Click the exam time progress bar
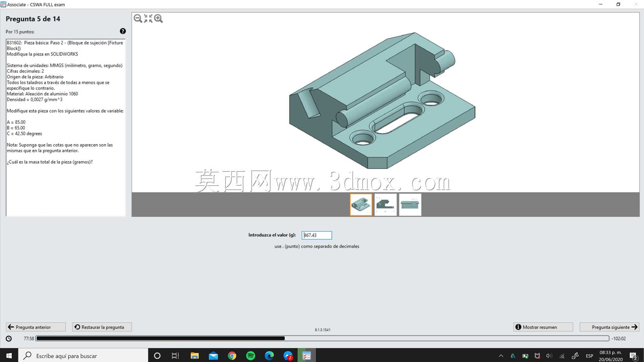644x362 pixels. tap(322, 338)
